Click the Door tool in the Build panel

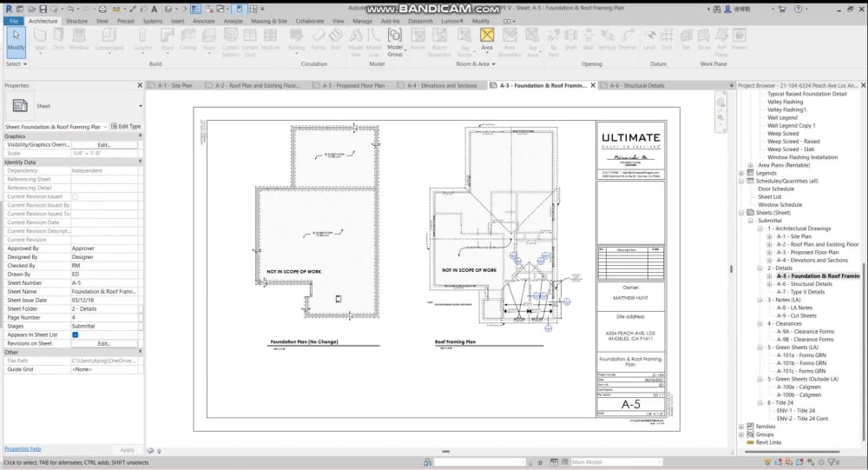[59, 39]
